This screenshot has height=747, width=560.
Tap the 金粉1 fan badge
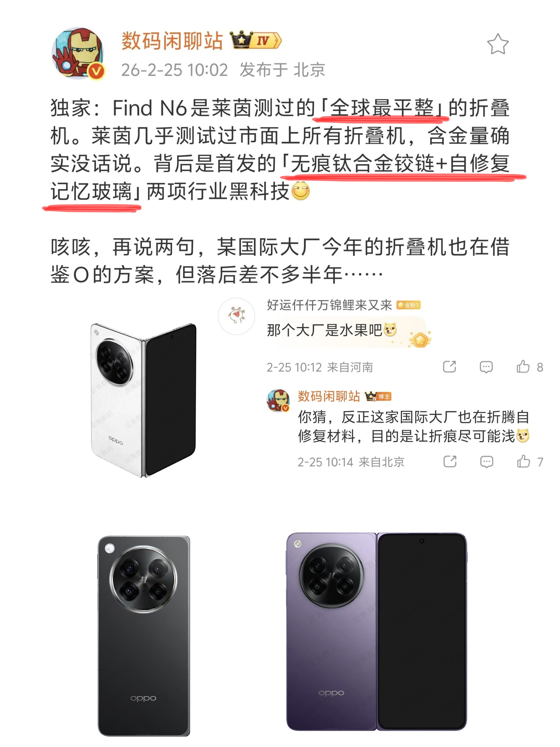pyautogui.click(x=408, y=305)
